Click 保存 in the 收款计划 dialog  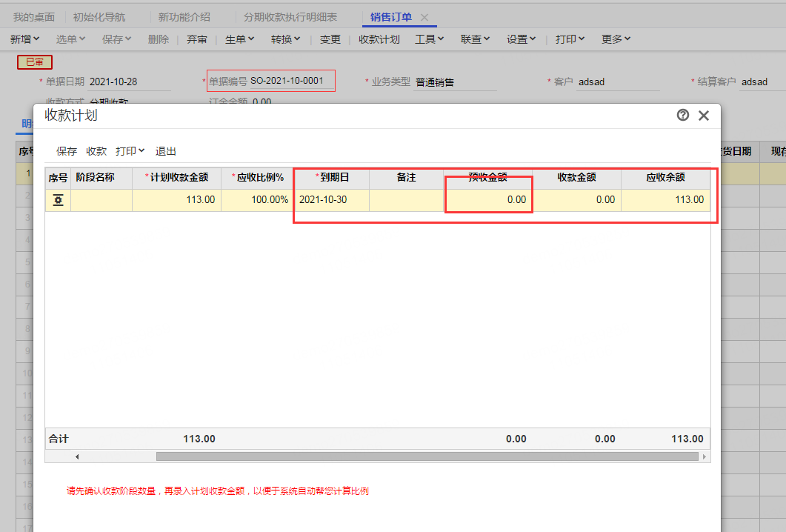click(67, 151)
